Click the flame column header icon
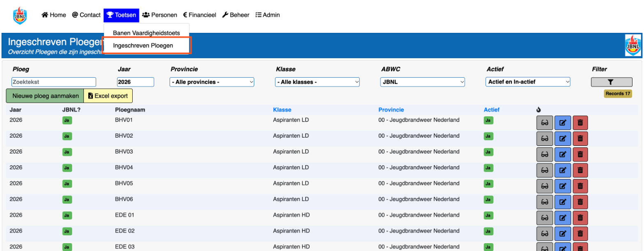The image size is (644, 251). click(x=539, y=110)
